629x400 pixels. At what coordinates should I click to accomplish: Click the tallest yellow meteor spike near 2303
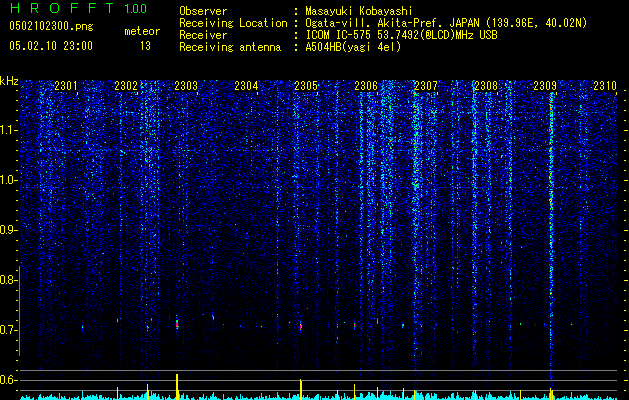pos(177,387)
